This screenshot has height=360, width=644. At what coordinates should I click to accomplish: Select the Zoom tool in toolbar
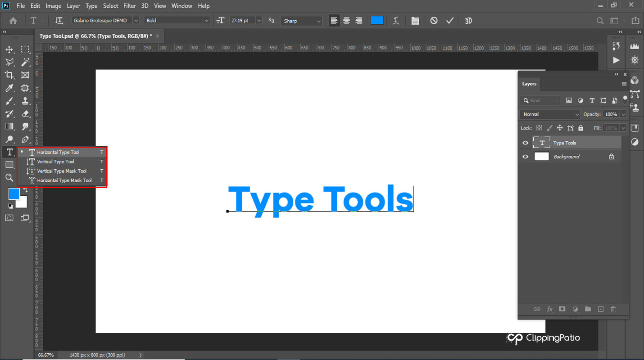coord(9,178)
